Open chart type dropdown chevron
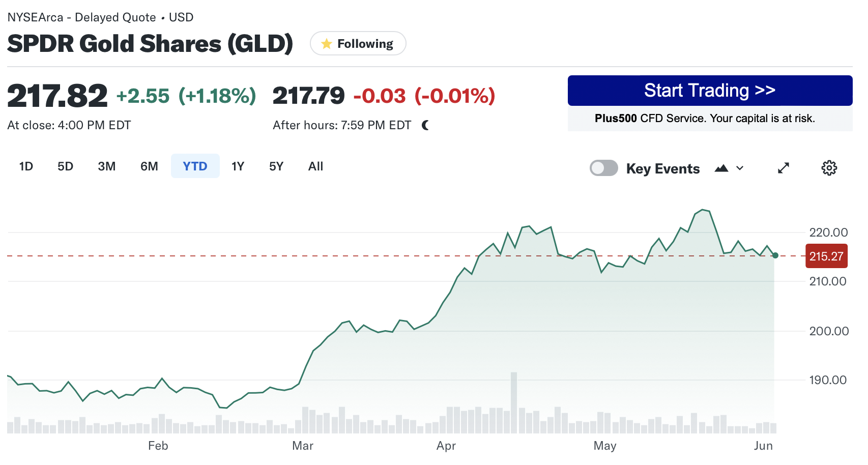868x465 pixels. tap(740, 168)
